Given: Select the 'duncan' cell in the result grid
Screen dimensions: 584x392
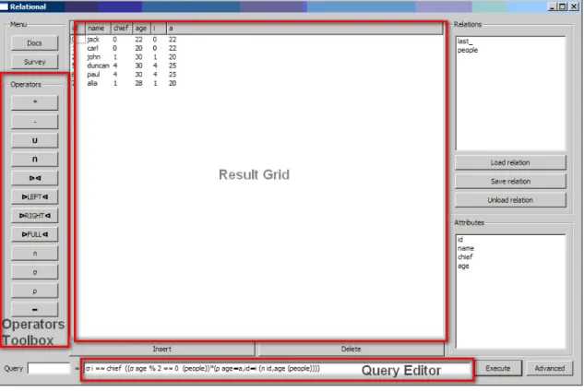Looking at the screenshot, I should coord(99,65).
